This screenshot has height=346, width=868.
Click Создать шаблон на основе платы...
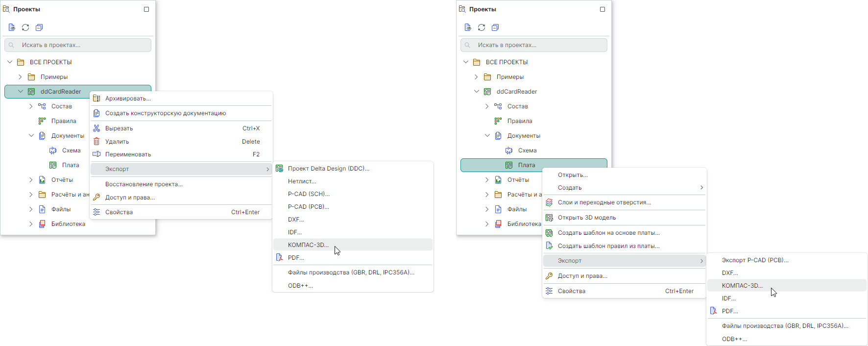click(608, 233)
